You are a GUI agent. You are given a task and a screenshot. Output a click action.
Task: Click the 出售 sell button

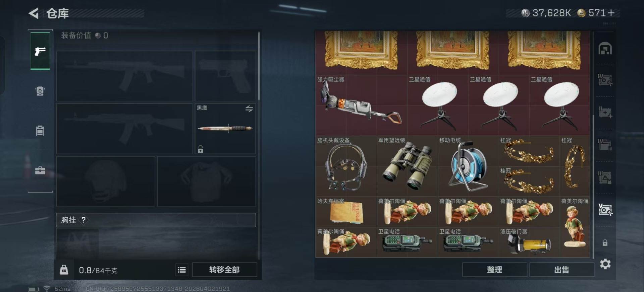(561, 270)
